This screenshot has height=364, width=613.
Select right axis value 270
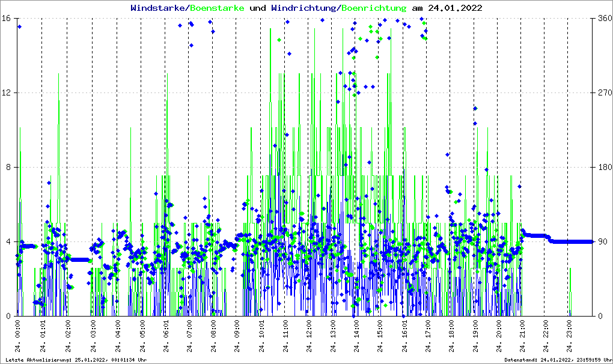click(x=605, y=93)
